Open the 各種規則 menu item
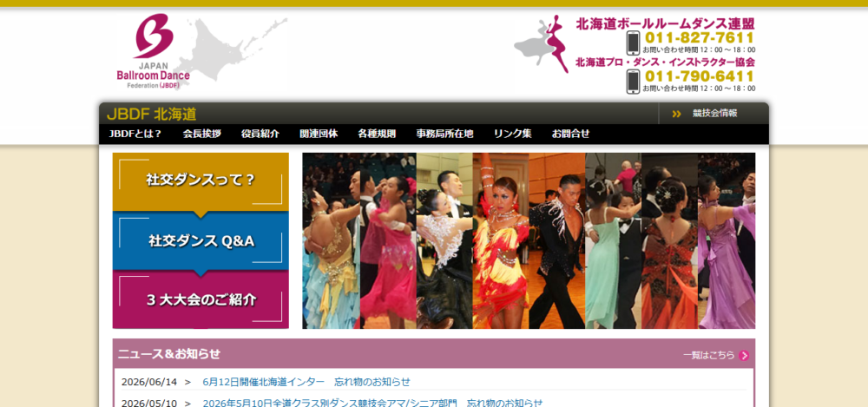 click(x=377, y=134)
